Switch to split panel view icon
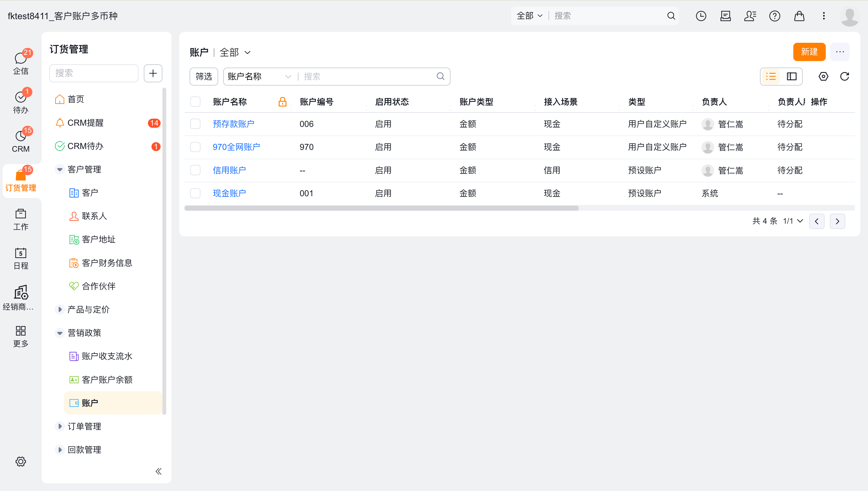Image resolution: width=868 pixels, height=491 pixels. click(x=792, y=76)
